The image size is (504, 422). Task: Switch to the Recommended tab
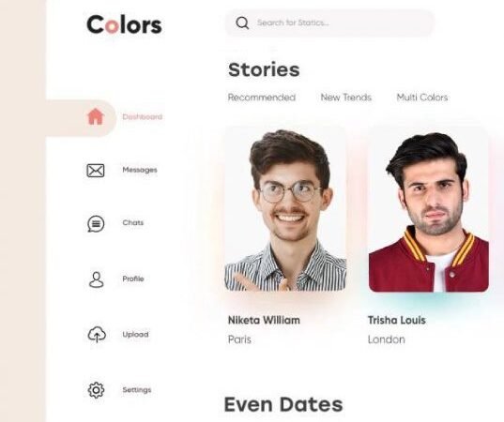(x=262, y=98)
